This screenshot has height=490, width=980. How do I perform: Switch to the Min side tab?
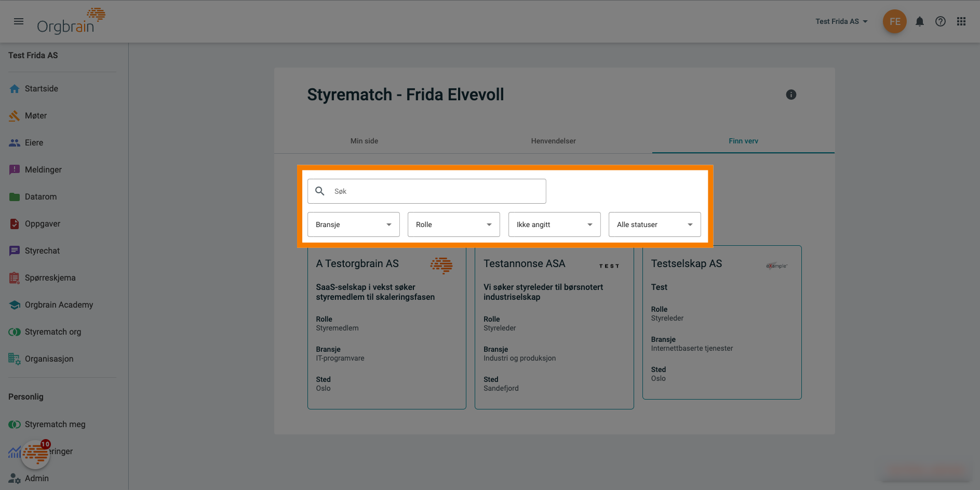click(364, 141)
